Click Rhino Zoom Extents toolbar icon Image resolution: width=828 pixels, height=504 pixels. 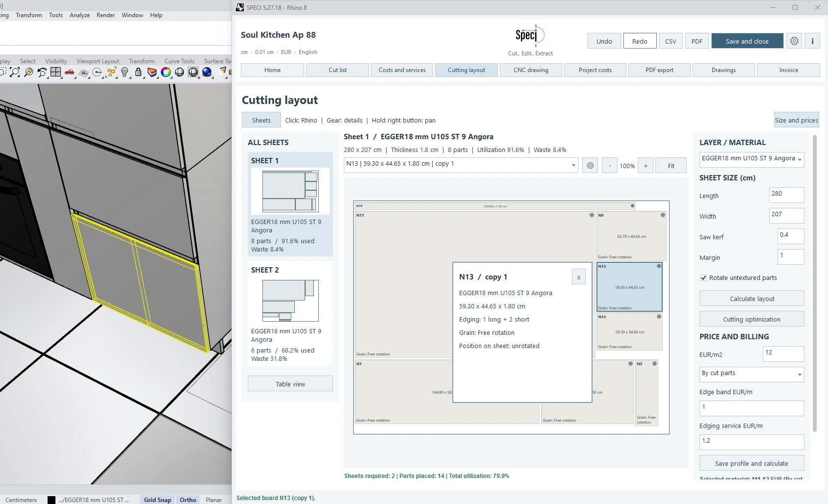(15, 73)
